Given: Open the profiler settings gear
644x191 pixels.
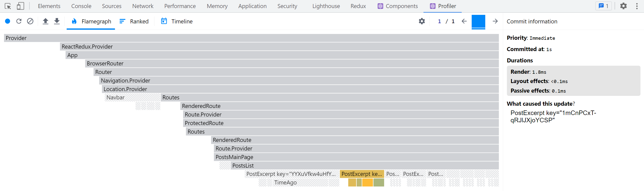Looking at the screenshot, I should [422, 21].
